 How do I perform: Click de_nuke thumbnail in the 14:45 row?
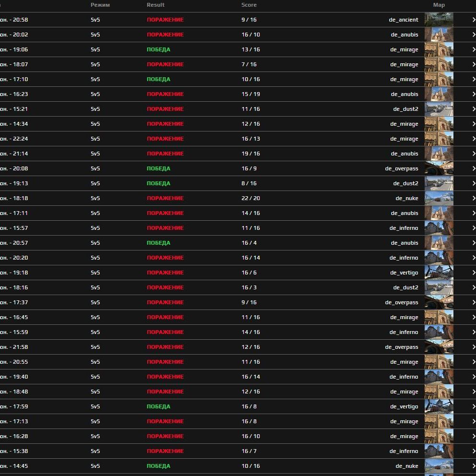pyautogui.click(x=439, y=466)
